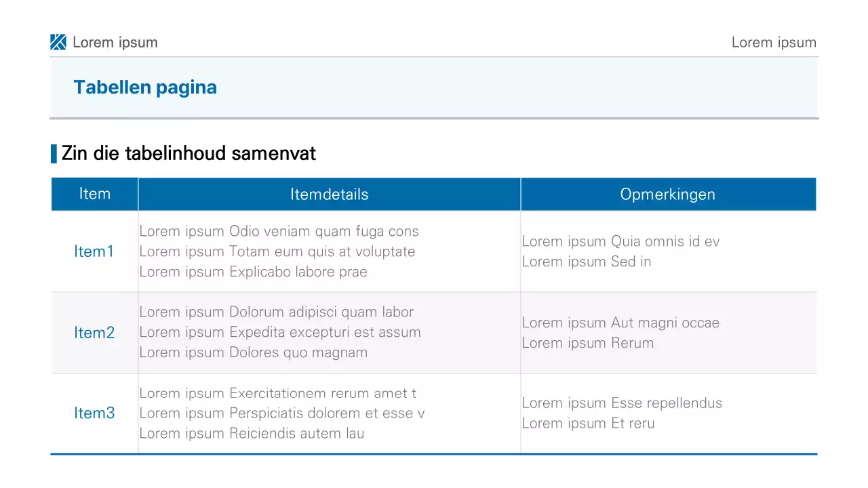
Task: Click the Reiciendis autem lau line
Action: (x=252, y=434)
